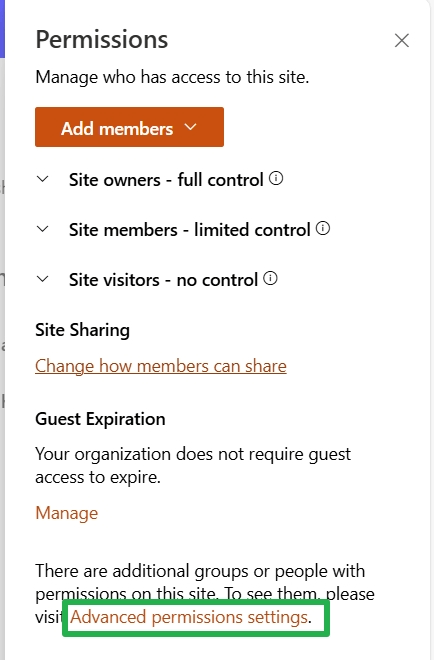Close the Permissions panel with the X
Viewport: 434px width, 660px height.
point(402,41)
